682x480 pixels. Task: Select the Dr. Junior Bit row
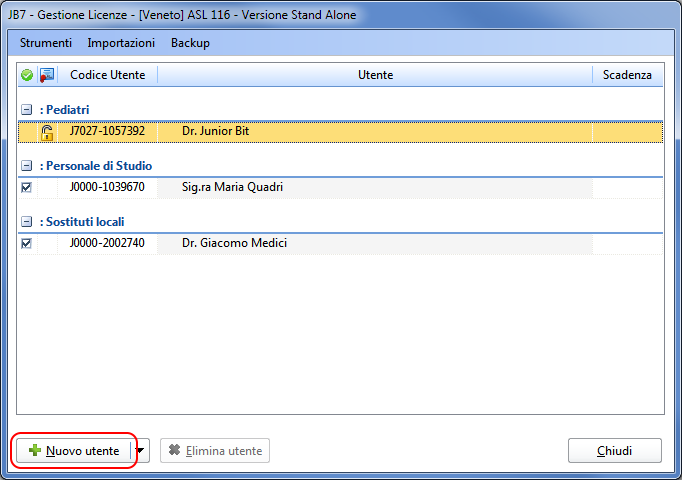215,131
